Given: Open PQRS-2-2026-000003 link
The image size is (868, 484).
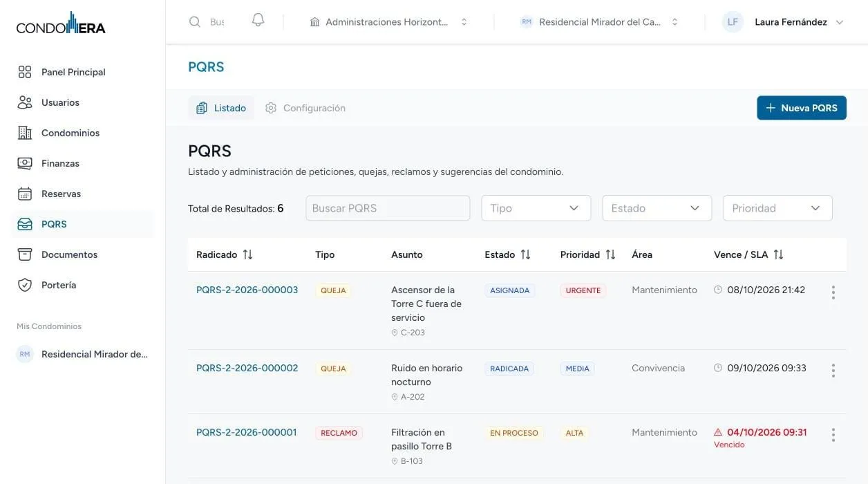Looking at the screenshot, I should coord(247,290).
